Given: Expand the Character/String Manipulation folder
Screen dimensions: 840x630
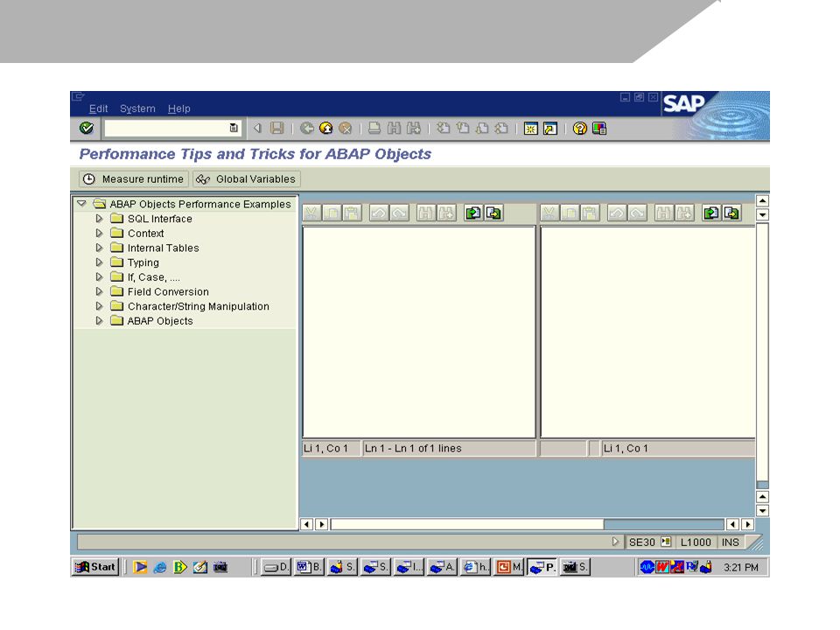Looking at the screenshot, I should [99, 306].
